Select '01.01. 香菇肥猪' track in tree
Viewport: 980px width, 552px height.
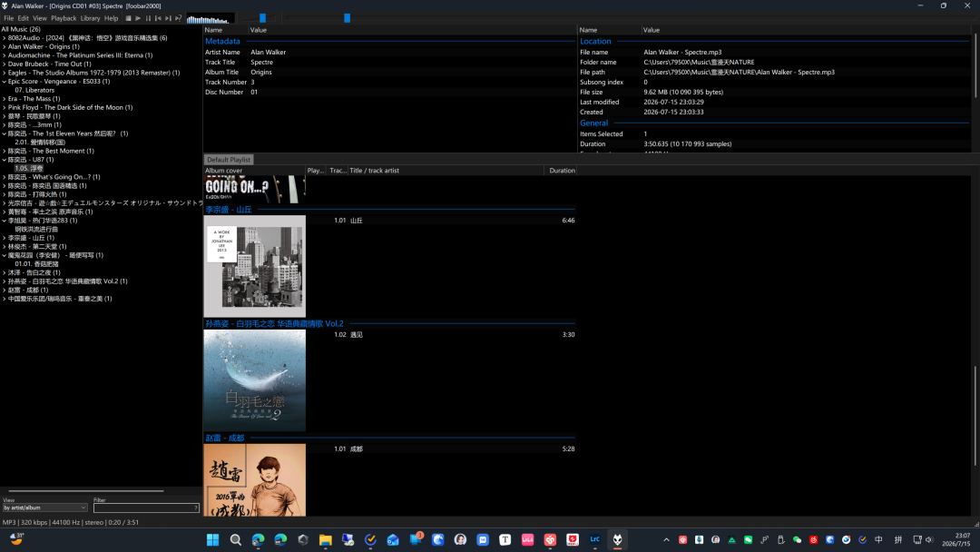(x=36, y=264)
